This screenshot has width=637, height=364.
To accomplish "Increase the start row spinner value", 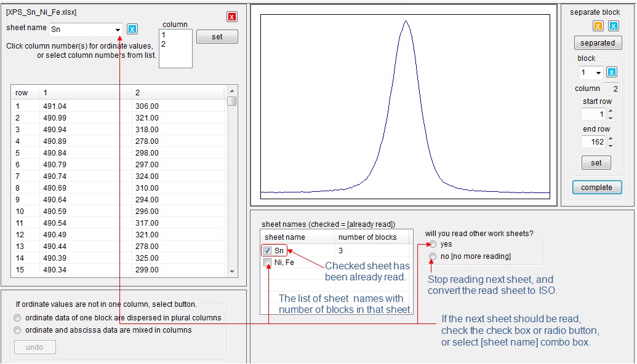I will point(610,111).
